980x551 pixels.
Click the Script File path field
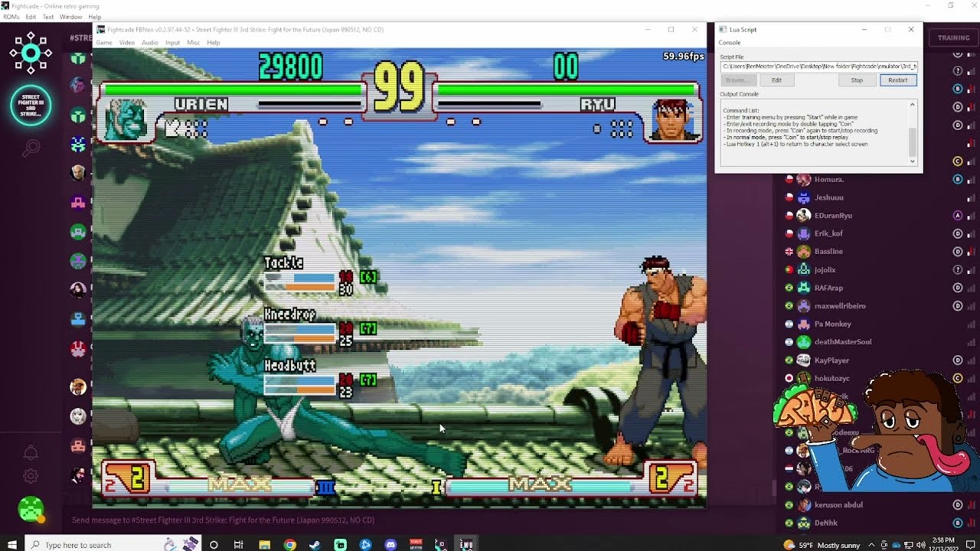coord(818,67)
